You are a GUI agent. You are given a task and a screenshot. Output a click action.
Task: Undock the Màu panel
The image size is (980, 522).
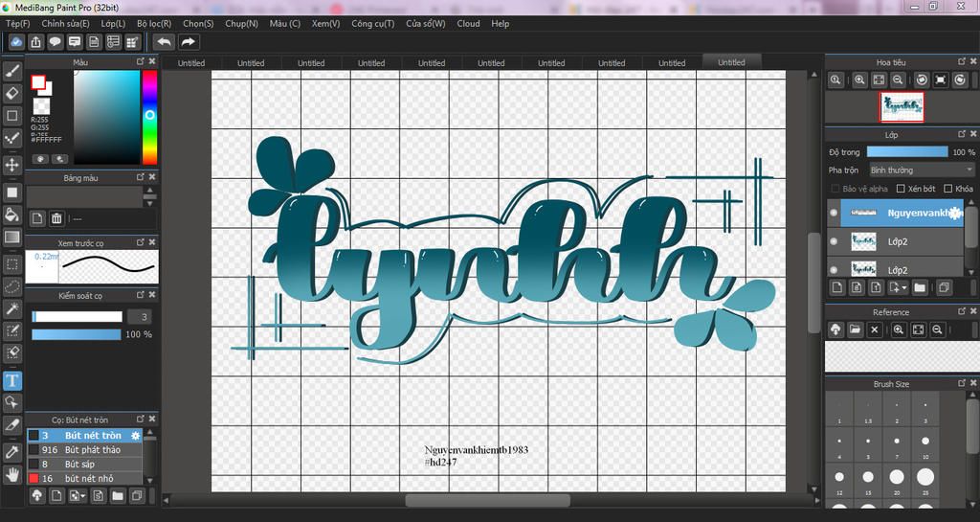pyautogui.click(x=141, y=62)
